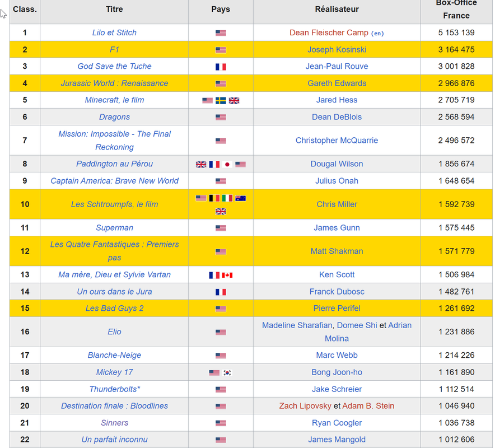This screenshot has height=448, width=495.
Task: Open Minecraft, le film link
Action: coord(114,100)
